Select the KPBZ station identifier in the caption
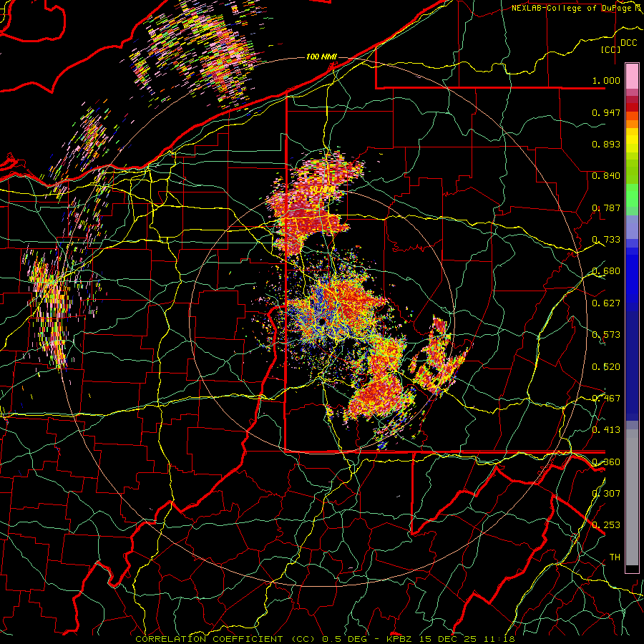This screenshot has width=644, height=644. click(x=400, y=639)
